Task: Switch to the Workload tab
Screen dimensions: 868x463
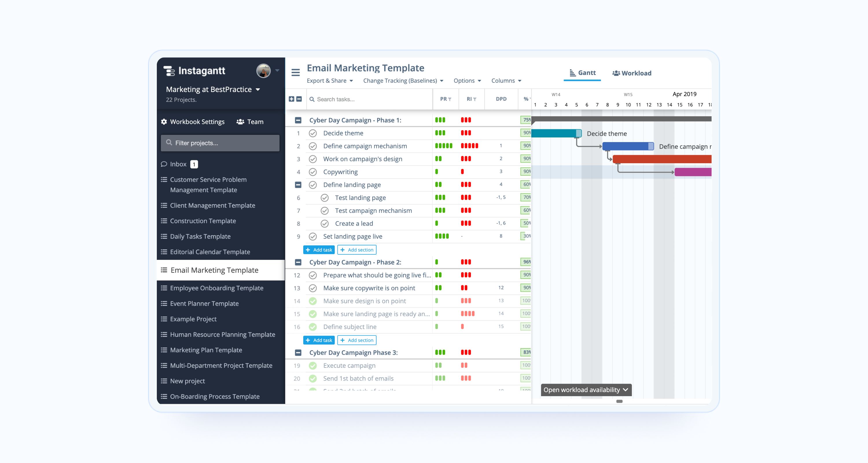Action: (632, 73)
